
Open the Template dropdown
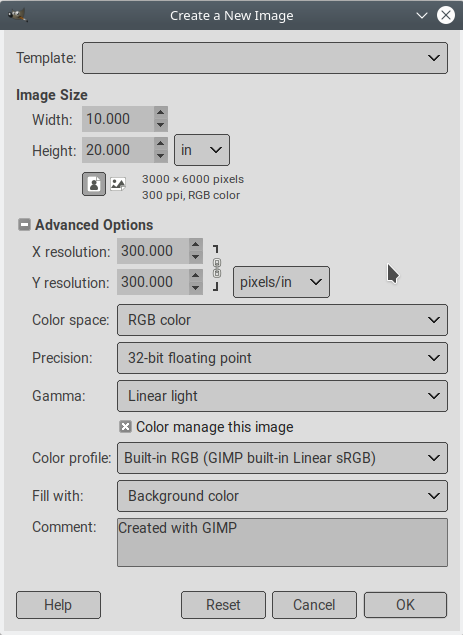[265, 58]
